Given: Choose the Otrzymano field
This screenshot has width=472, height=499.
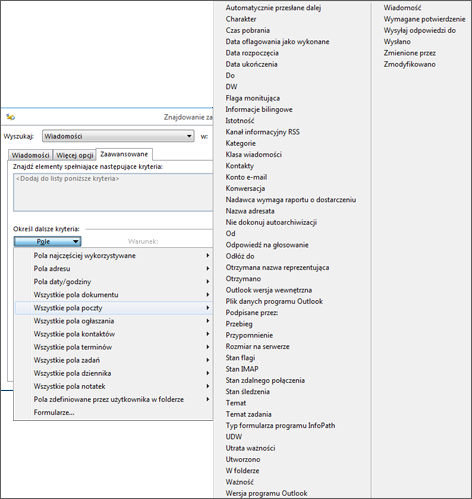Looking at the screenshot, I should point(243,279).
